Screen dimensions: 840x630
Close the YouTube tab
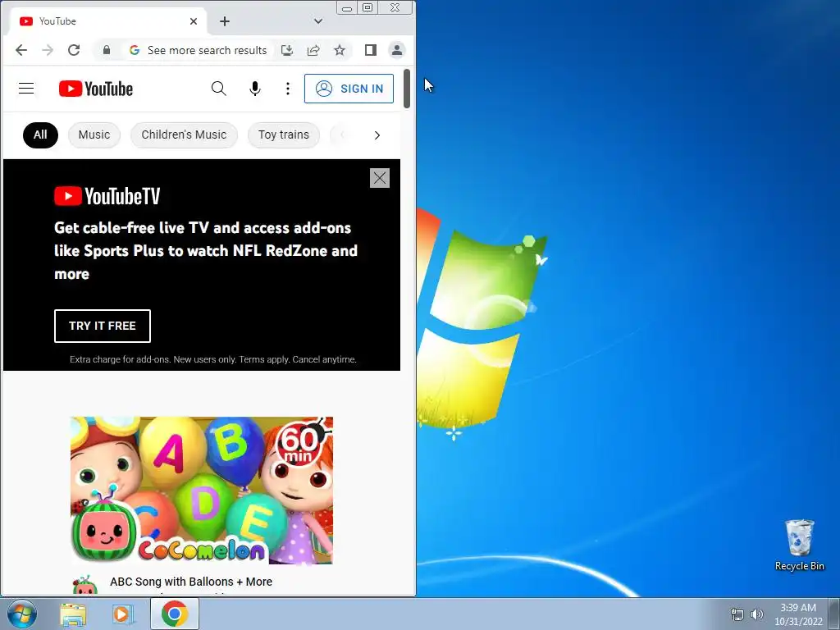194,21
